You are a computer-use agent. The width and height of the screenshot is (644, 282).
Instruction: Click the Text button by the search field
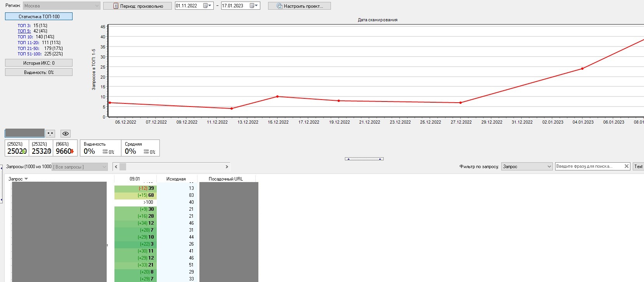pyautogui.click(x=639, y=166)
